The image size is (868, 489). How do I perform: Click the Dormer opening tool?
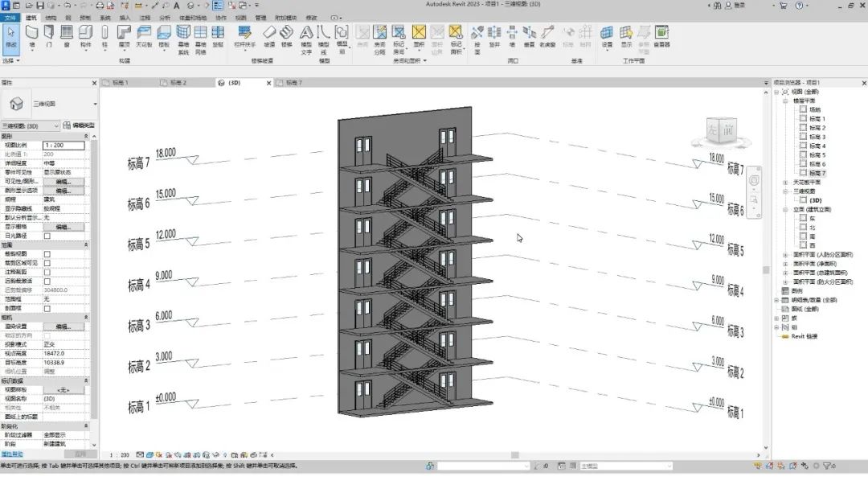tap(547, 36)
